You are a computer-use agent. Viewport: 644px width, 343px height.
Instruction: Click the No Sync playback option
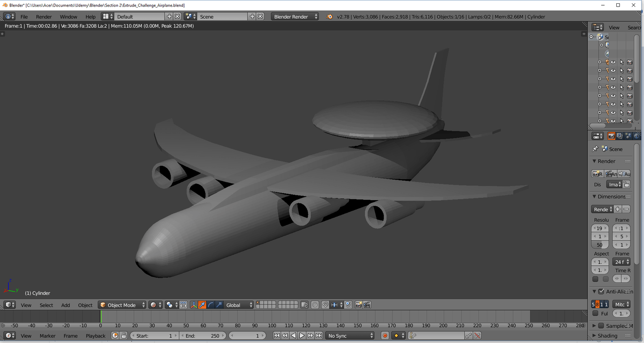350,335
